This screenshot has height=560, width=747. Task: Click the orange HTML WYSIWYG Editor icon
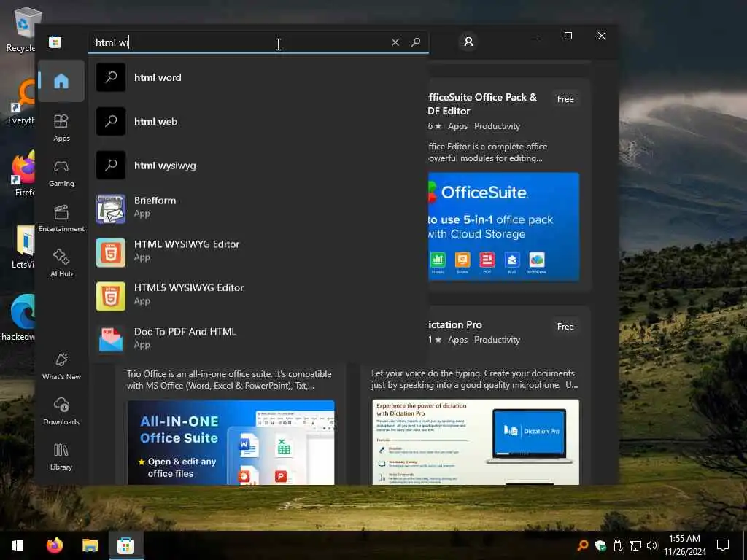coord(111,252)
